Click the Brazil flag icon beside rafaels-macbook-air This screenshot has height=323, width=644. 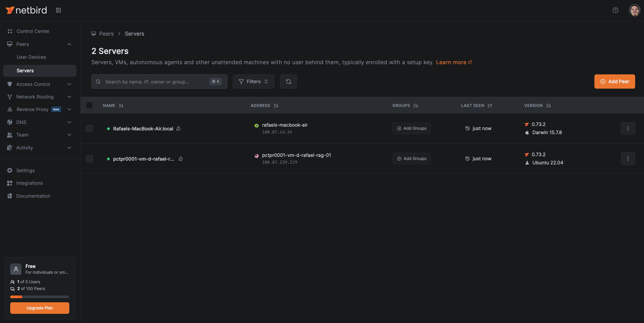[257, 125]
